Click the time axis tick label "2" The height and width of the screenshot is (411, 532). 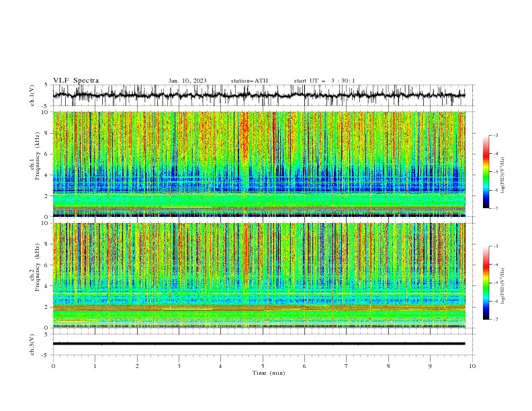tap(137, 366)
